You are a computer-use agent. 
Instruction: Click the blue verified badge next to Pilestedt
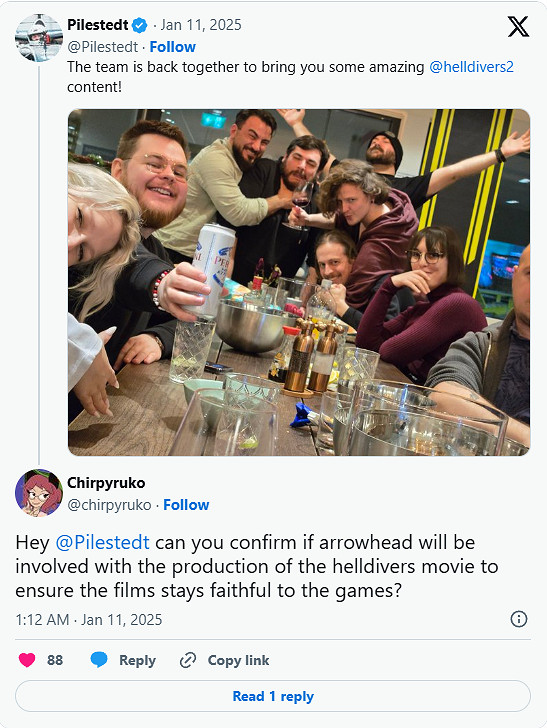point(139,25)
